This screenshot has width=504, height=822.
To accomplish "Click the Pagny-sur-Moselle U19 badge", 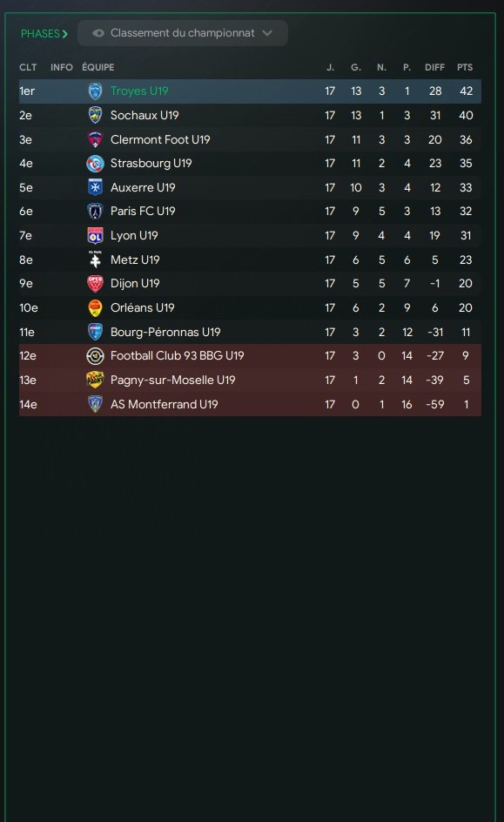I will (95, 380).
